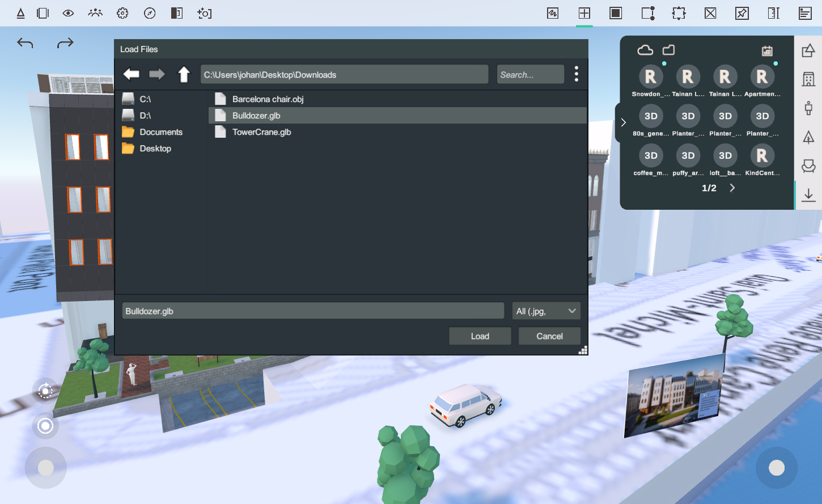Select the pin object tool
822x504 pixels.
pyautogui.click(x=742, y=13)
